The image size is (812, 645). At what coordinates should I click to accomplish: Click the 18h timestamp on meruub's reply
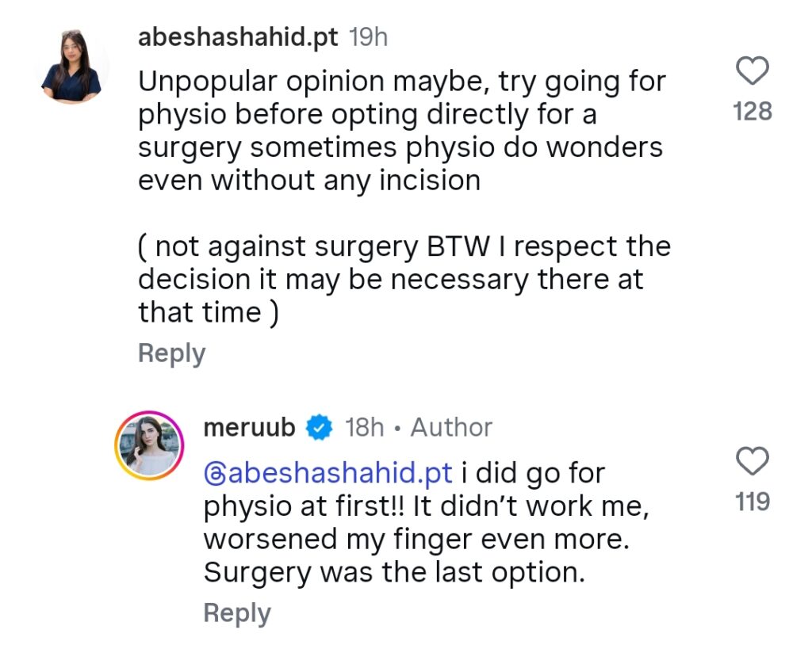pyautogui.click(x=365, y=428)
